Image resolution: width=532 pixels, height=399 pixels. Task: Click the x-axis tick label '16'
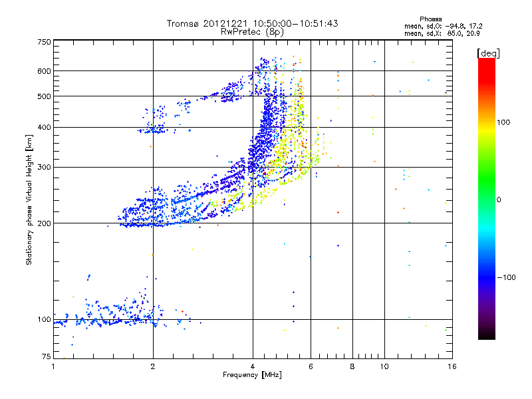click(x=452, y=366)
